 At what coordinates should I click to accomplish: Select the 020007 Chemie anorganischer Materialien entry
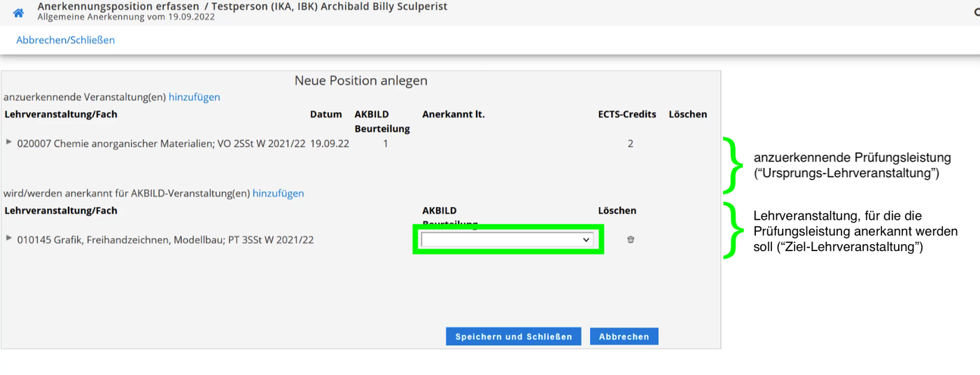pyautogui.click(x=162, y=143)
